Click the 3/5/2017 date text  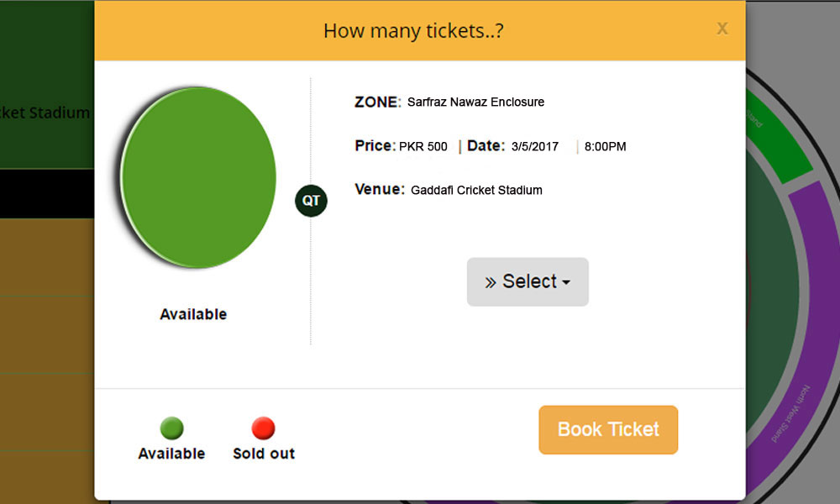coord(534,147)
